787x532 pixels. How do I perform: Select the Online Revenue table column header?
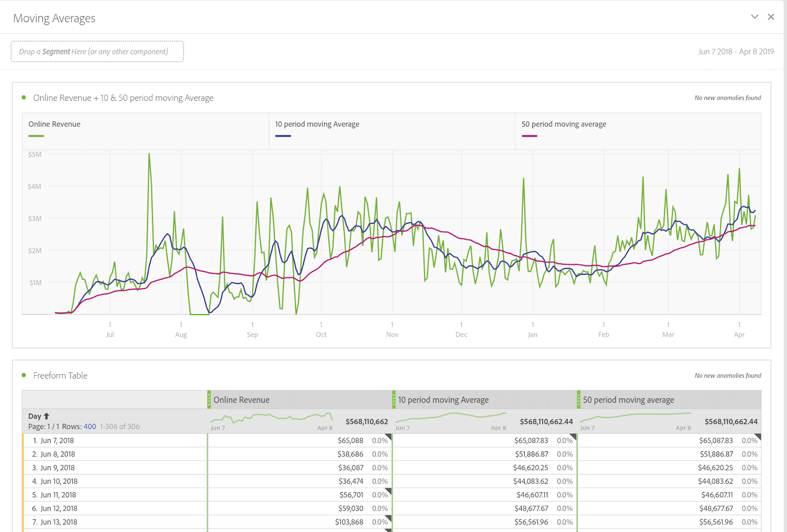point(300,400)
